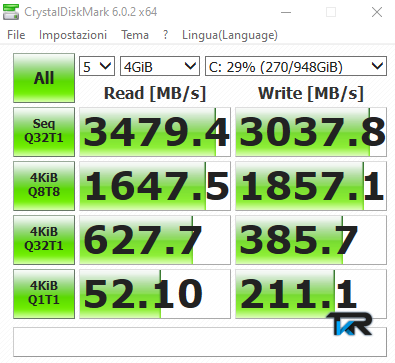The width and height of the screenshot is (395, 363).
Task: Click the empty comment field at bottom
Action: [x=200, y=342]
